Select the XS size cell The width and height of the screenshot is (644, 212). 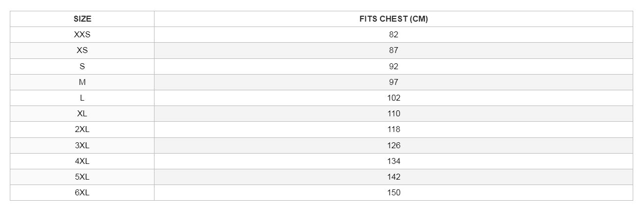click(x=82, y=51)
